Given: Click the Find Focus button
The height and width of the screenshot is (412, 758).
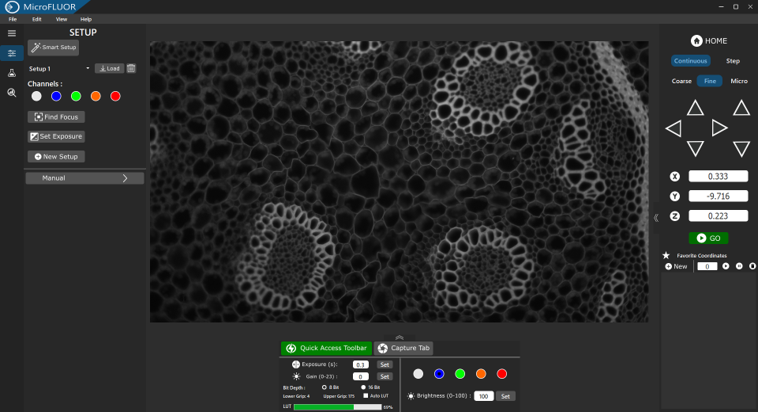Looking at the screenshot, I should click(56, 117).
